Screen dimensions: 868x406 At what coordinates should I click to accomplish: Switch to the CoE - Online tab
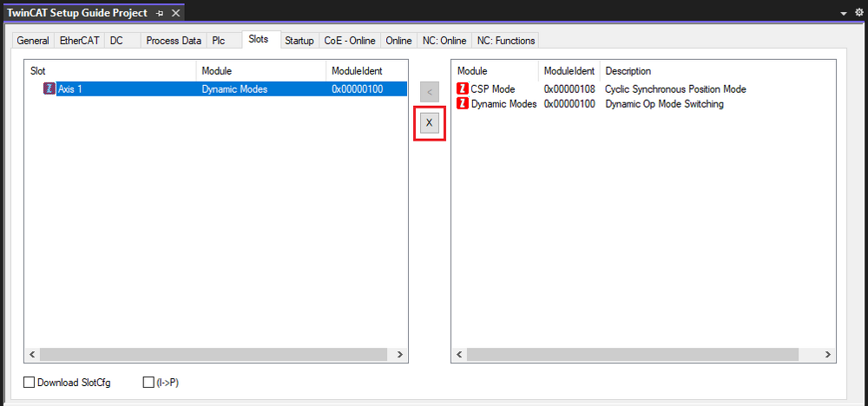(350, 41)
